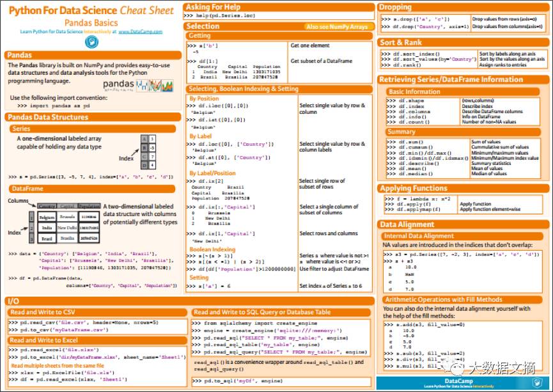This screenshot has height=392, width=553.
Task: Select the Dropping section header
Action: click(398, 7)
